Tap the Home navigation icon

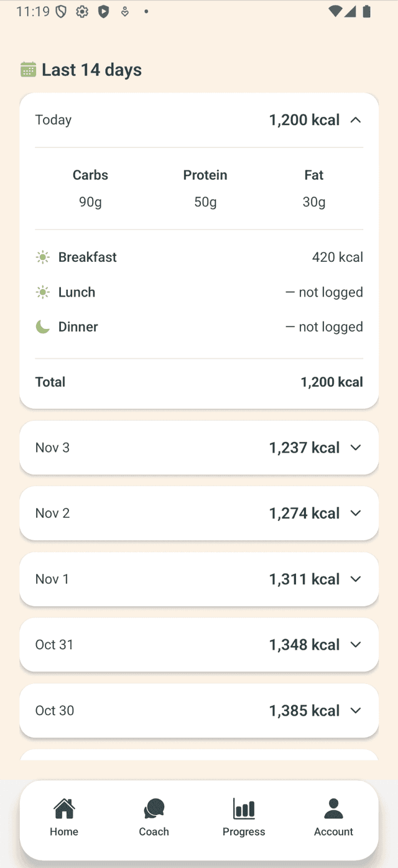point(64,808)
